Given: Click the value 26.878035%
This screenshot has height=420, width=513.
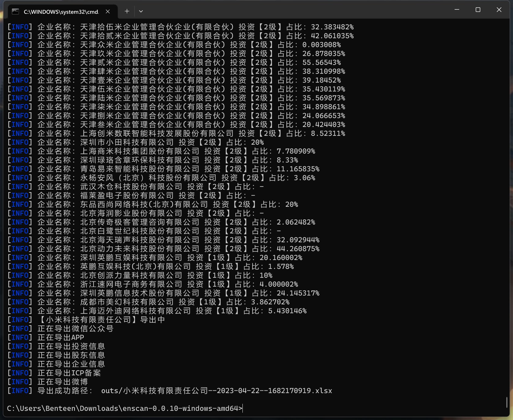Looking at the screenshot, I should [x=324, y=54].
